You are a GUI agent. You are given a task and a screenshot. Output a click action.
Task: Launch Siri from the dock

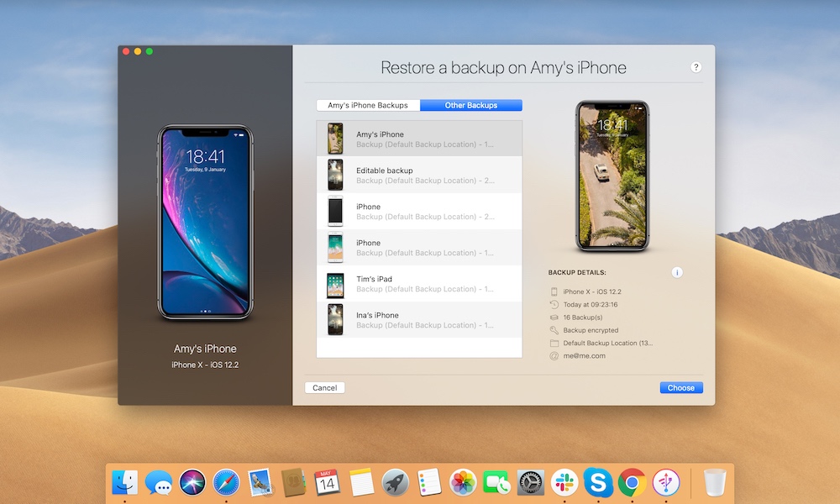click(192, 482)
